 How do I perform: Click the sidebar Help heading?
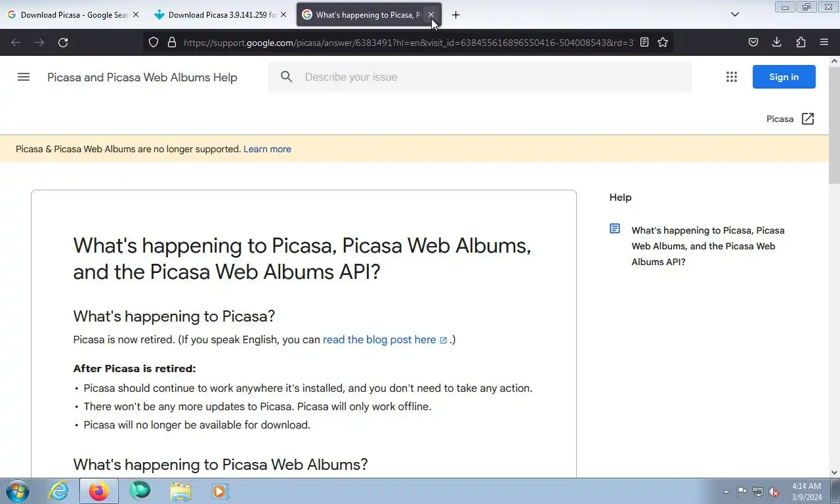coord(620,198)
